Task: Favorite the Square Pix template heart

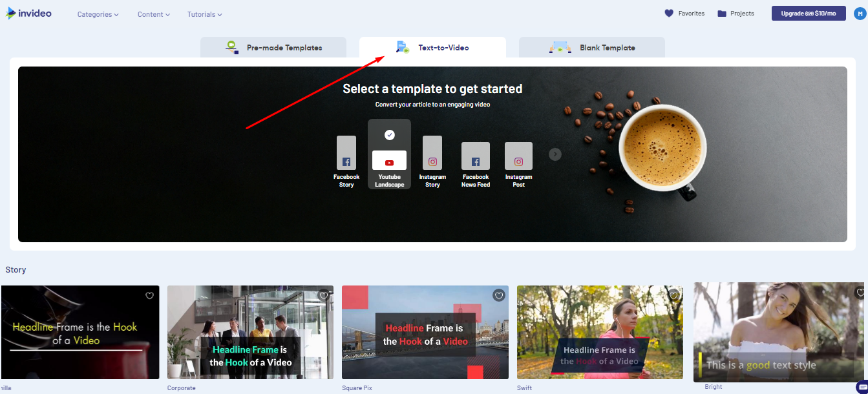Action: 499,295
